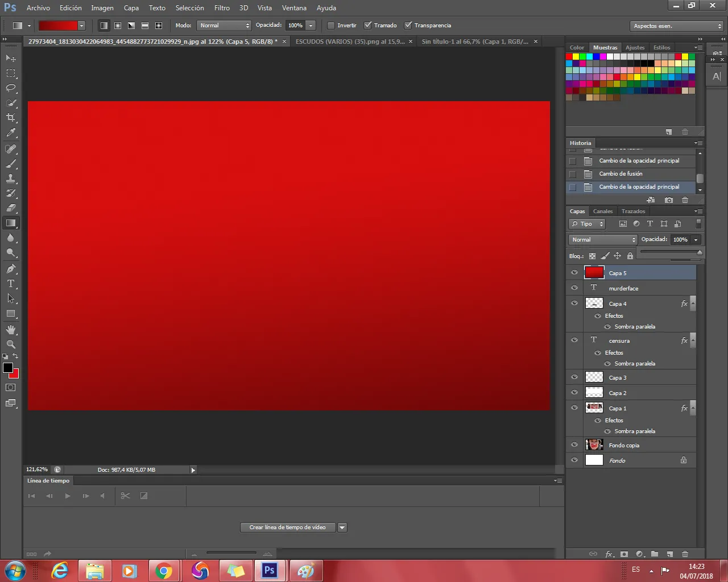The image size is (728, 582).
Task: Select the Rectangular Marquee tool
Action: click(11, 73)
